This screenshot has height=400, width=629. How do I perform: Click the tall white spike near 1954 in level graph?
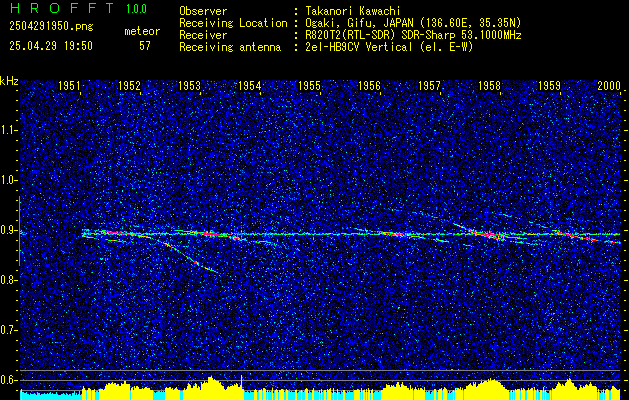[x=241, y=382]
